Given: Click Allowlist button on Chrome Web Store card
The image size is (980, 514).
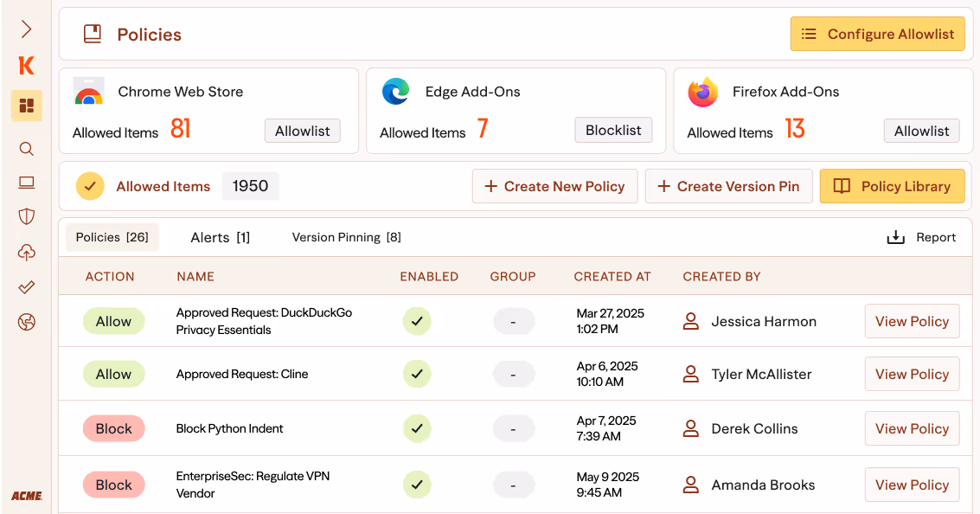Looking at the screenshot, I should (x=303, y=131).
